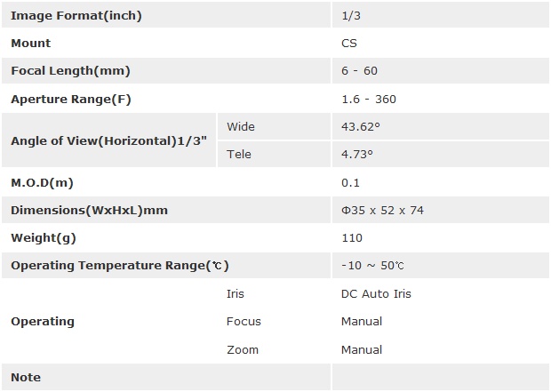
Task: Select the Φ35 x 52 x 74 dimensions value
Action: pyautogui.click(x=382, y=210)
